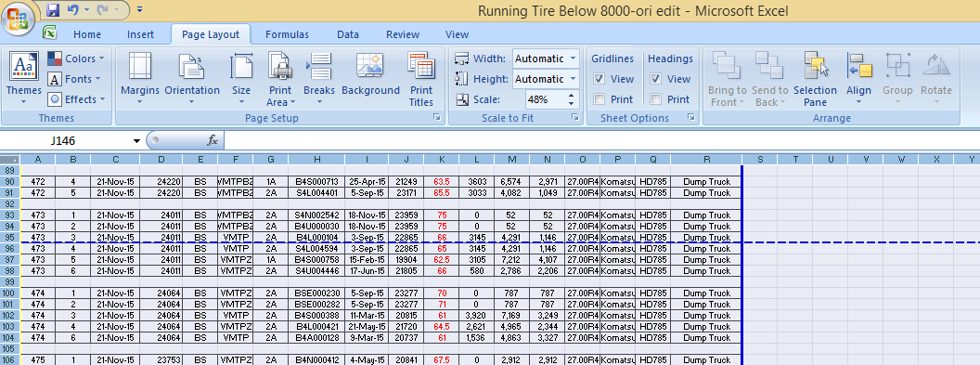Image resolution: width=980 pixels, height=365 pixels.
Task: Switch to the Formulas tab
Action: [x=287, y=34]
